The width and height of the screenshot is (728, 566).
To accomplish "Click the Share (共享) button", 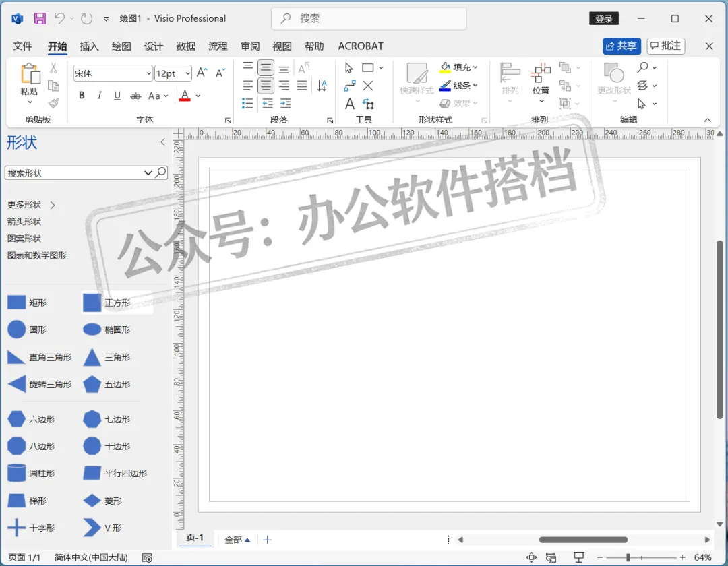I will (x=621, y=46).
